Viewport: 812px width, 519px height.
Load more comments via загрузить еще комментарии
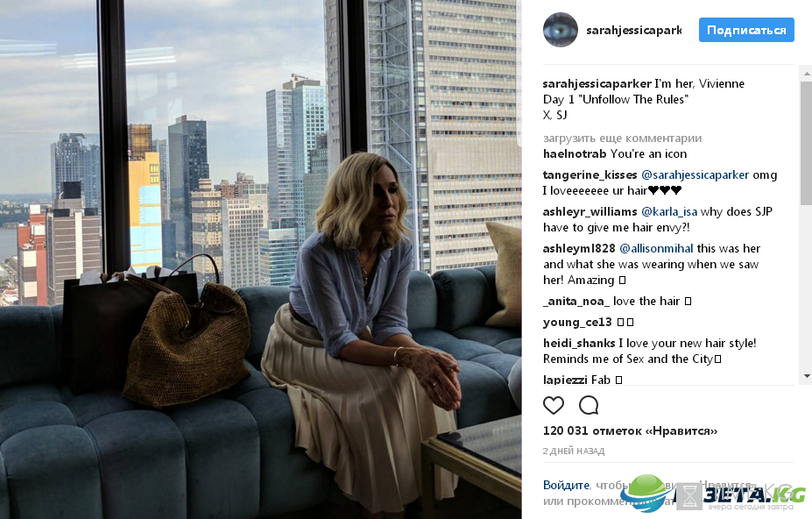point(622,139)
